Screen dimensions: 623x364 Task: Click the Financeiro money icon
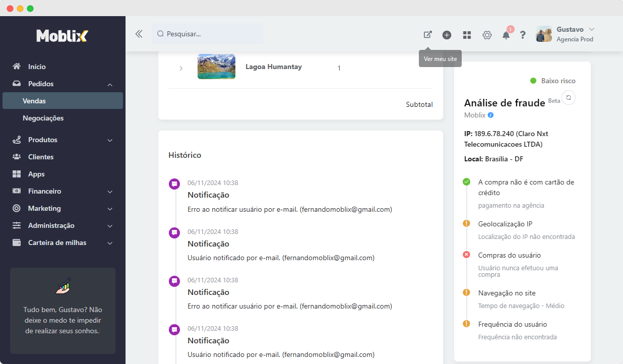pos(17,191)
